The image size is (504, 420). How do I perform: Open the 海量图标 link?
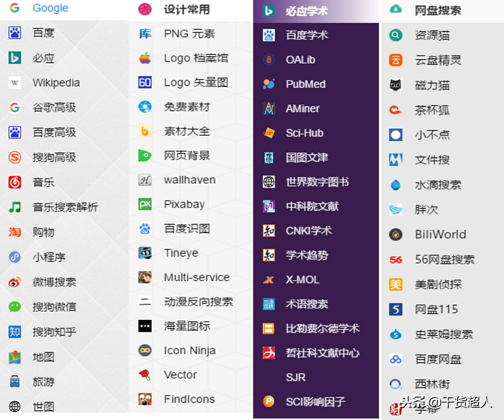(x=187, y=326)
